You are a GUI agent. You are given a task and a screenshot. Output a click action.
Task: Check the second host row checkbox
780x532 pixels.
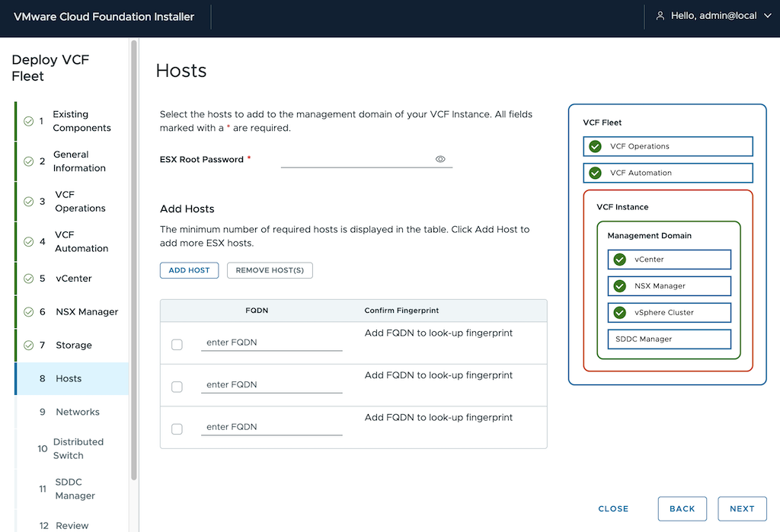click(x=177, y=387)
